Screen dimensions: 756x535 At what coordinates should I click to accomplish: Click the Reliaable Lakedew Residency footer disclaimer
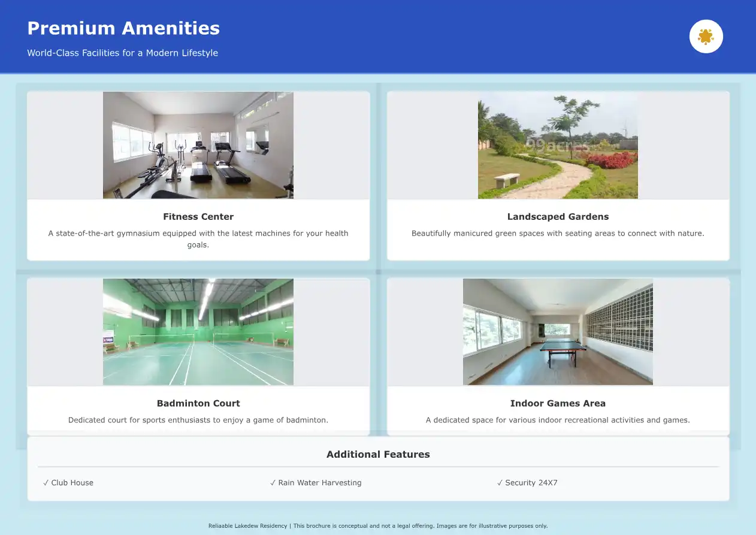click(x=378, y=526)
